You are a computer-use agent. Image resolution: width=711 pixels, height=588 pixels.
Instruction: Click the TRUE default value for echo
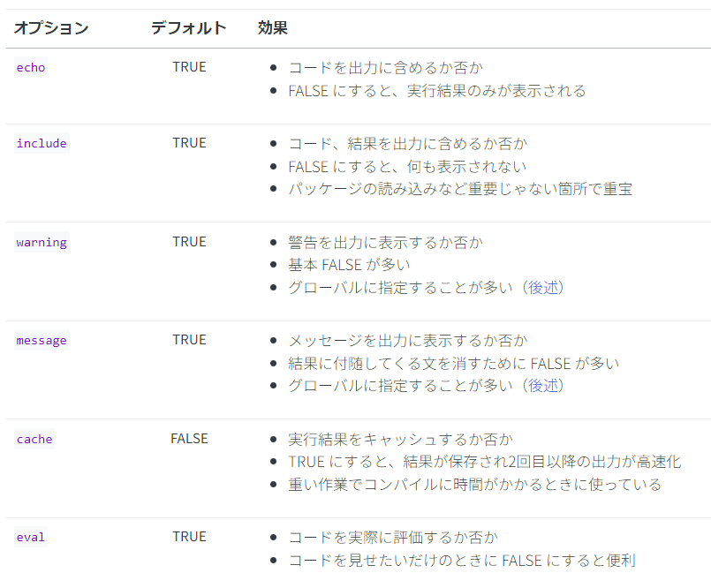pos(189,67)
